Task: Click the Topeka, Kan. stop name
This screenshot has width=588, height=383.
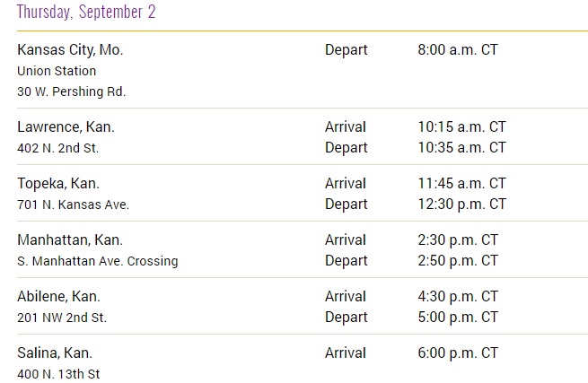Action: point(58,184)
